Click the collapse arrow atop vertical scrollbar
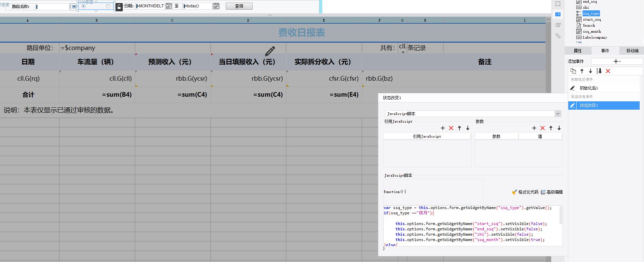The height and width of the screenshot is (262, 644). 548,20
